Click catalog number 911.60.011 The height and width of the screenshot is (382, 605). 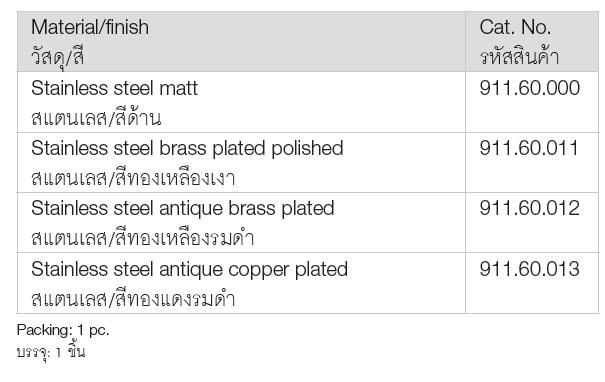pos(529,148)
